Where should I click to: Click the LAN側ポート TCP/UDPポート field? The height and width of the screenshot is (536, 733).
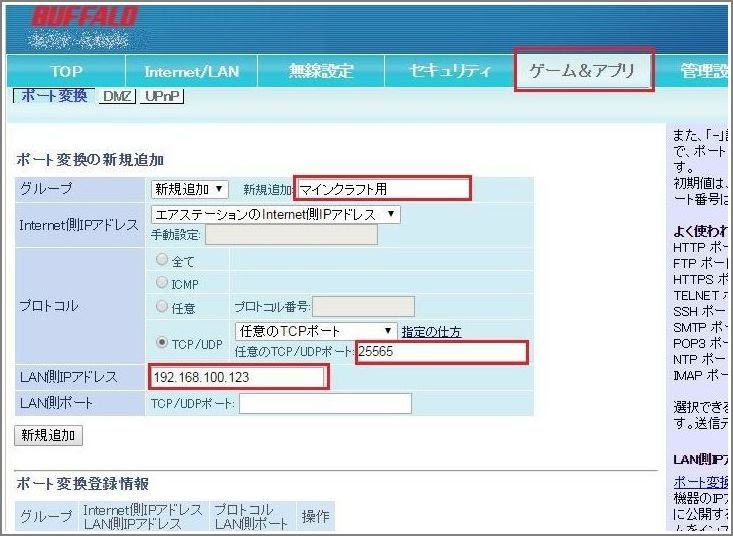pos(325,403)
